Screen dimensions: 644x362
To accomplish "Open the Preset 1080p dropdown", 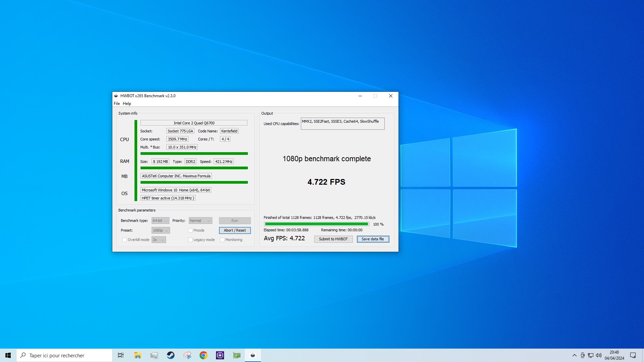I will (161, 231).
